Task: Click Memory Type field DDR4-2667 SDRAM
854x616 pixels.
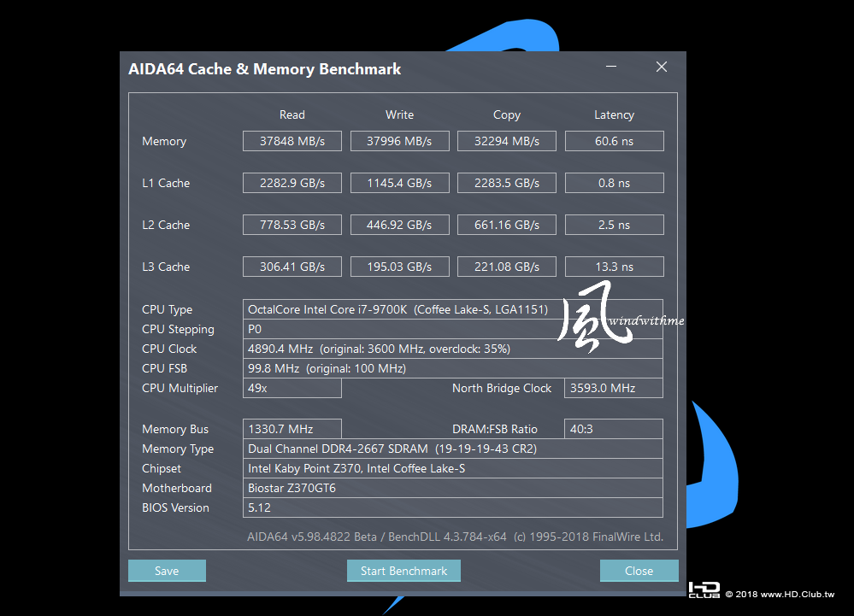Action: pyautogui.click(x=452, y=449)
